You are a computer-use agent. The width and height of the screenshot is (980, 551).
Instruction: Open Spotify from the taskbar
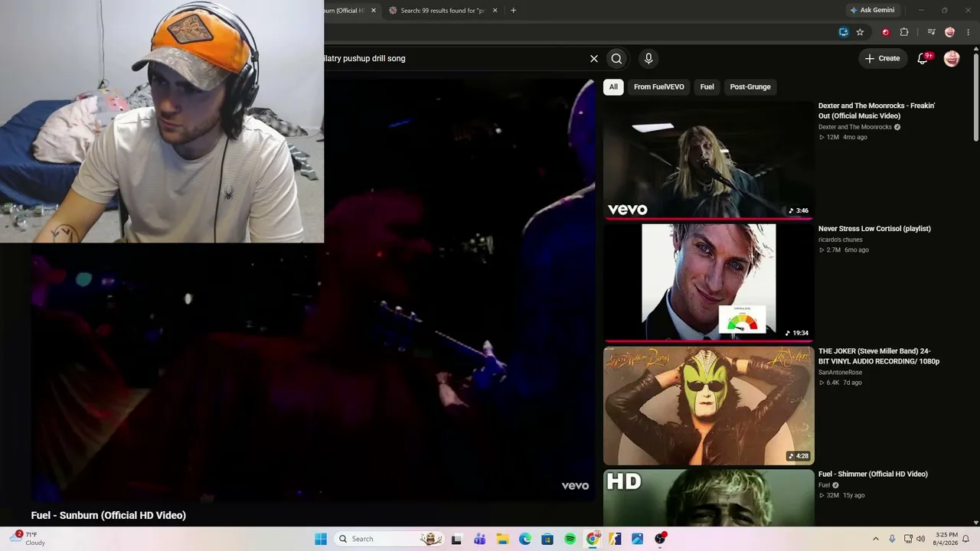pos(570,539)
